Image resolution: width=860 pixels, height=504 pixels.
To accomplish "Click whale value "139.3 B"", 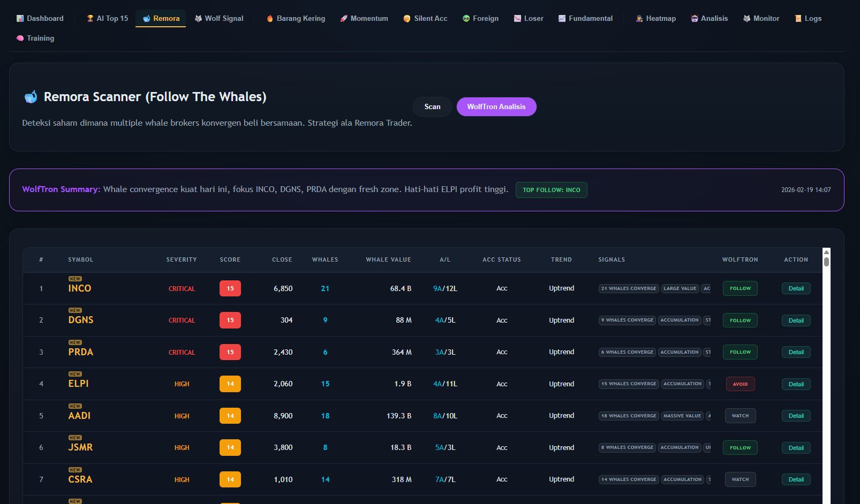I will coord(399,416).
